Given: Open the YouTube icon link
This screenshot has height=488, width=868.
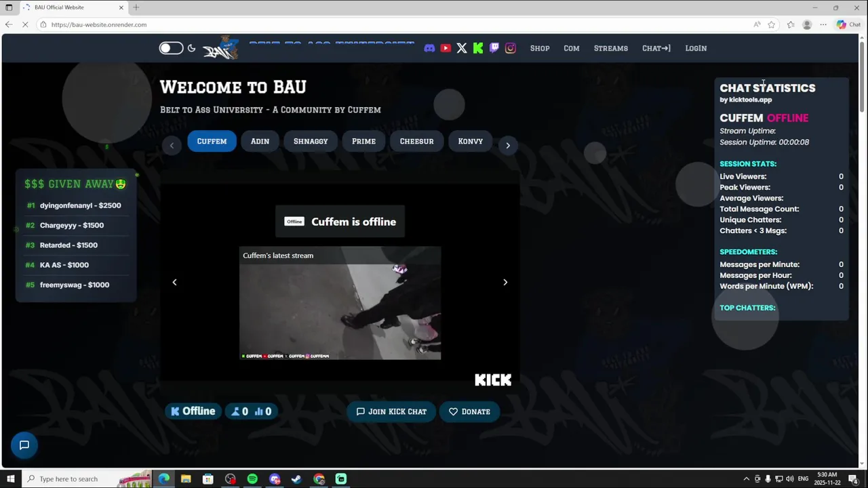Looking at the screenshot, I should tap(446, 48).
